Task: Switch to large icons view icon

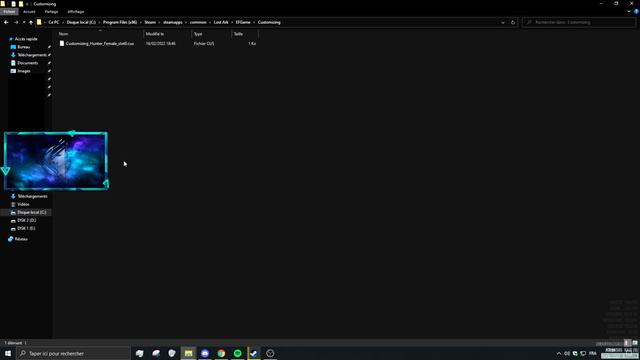Action: coord(635,343)
